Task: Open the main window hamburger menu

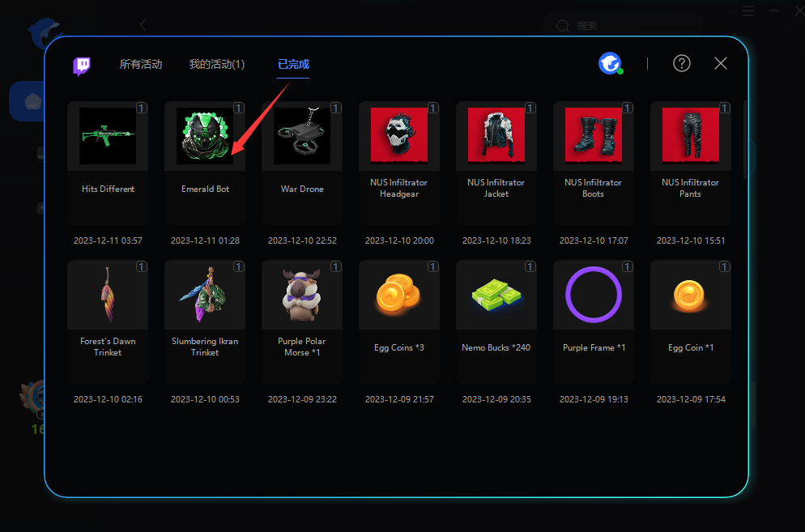Action: pos(748,11)
